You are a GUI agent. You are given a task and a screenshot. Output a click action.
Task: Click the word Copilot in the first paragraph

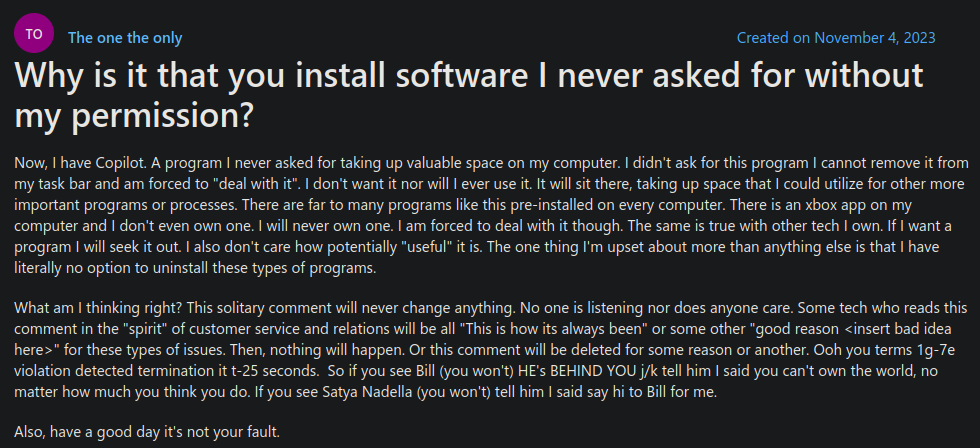click(x=119, y=163)
